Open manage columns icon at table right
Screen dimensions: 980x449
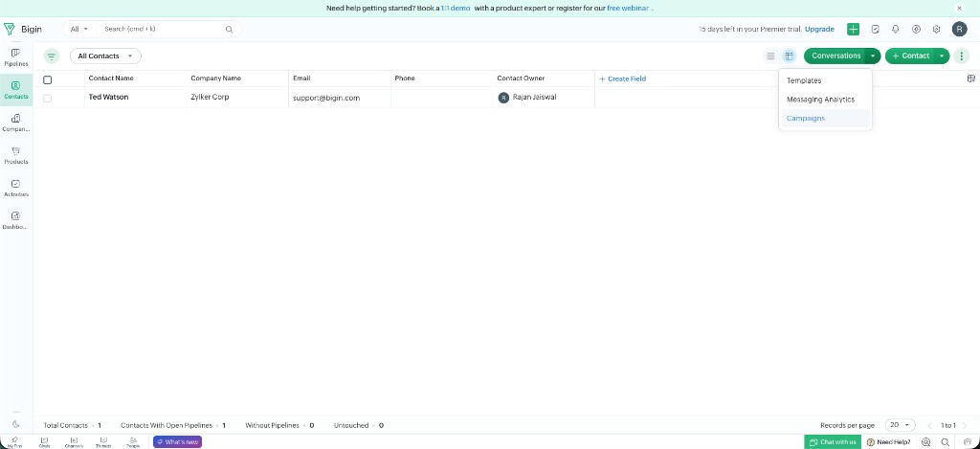[970, 79]
